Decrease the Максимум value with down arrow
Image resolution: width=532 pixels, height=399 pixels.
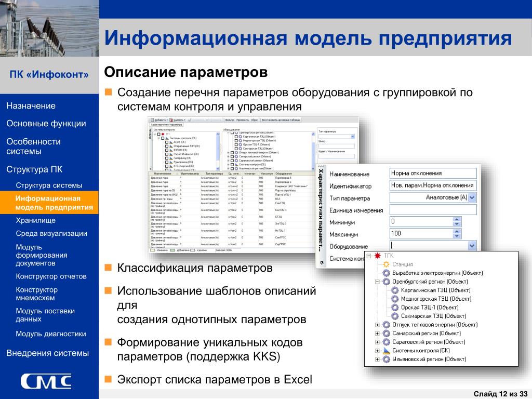(457, 236)
